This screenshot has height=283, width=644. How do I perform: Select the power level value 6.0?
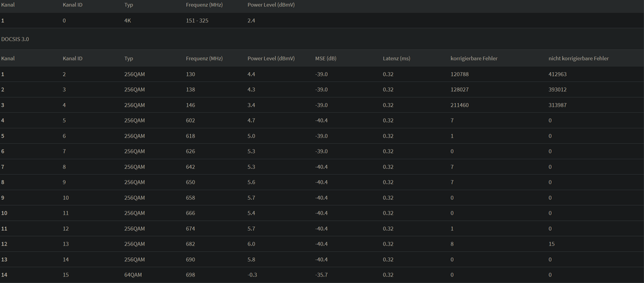(x=251, y=244)
